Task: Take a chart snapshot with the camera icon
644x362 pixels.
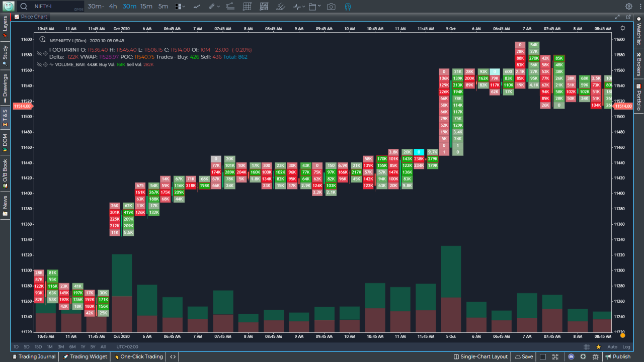Action: click(331, 7)
